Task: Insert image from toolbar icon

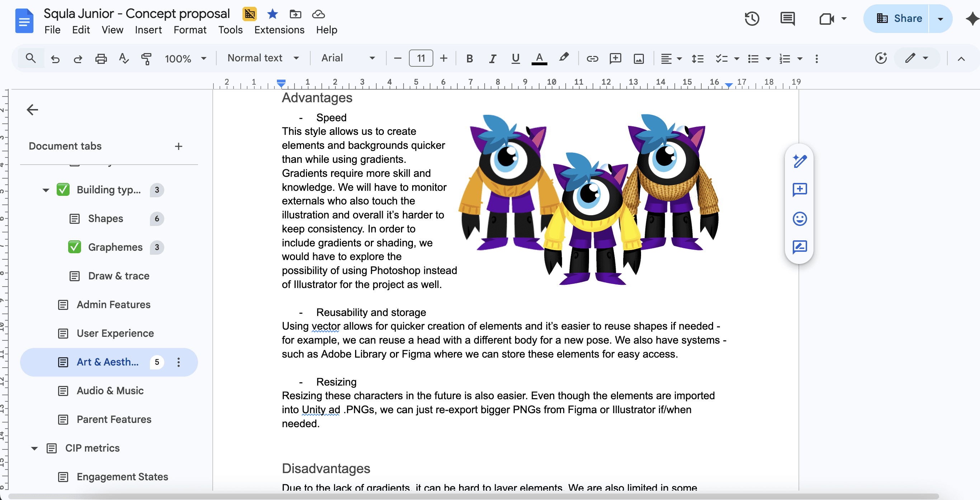Action: (639, 58)
